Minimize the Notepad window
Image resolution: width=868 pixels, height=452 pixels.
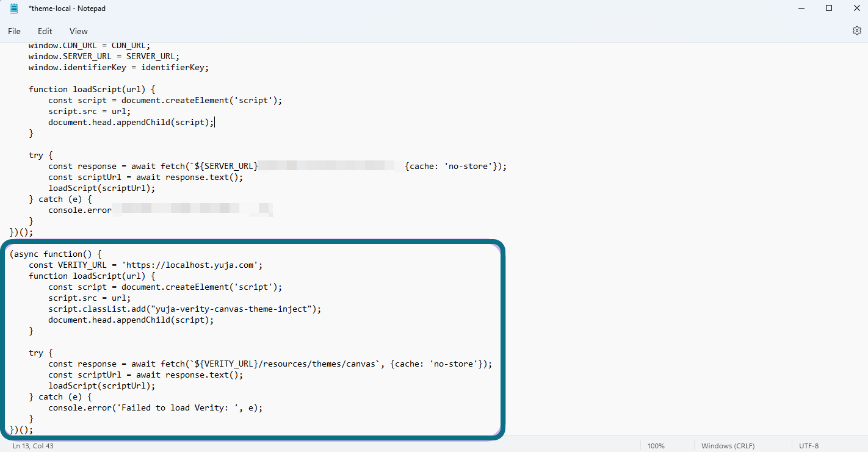800,8
